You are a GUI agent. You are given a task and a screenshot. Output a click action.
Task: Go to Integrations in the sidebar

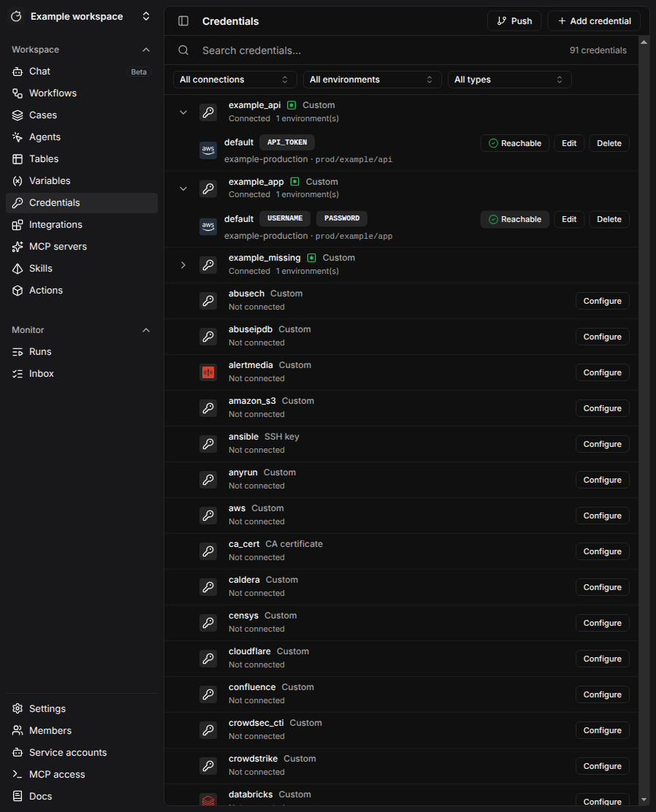coord(82,225)
